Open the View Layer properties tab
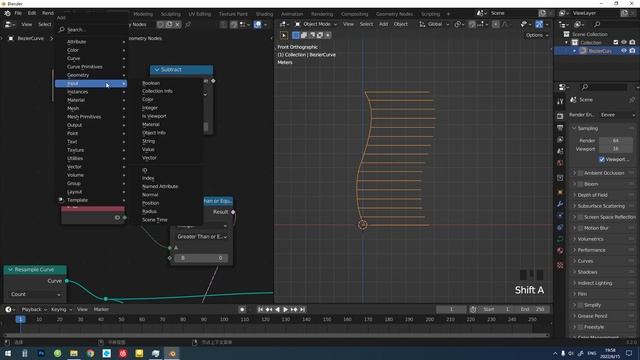The width and height of the screenshot is (640, 360). tap(560, 140)
